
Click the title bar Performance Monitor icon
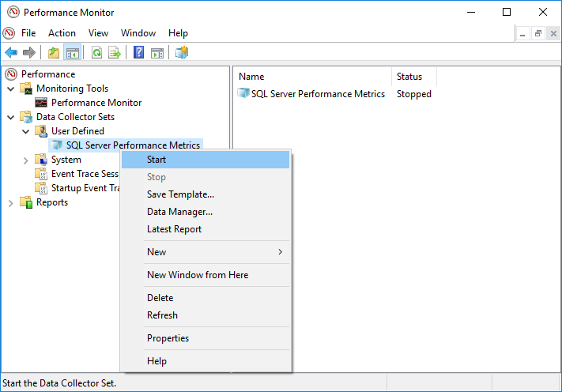[x=13, y=12]
